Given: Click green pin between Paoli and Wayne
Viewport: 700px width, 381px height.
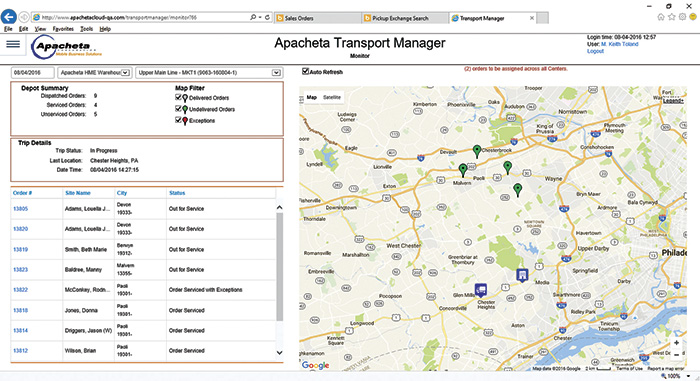Looking at the screenshot, I should (508, 167).
